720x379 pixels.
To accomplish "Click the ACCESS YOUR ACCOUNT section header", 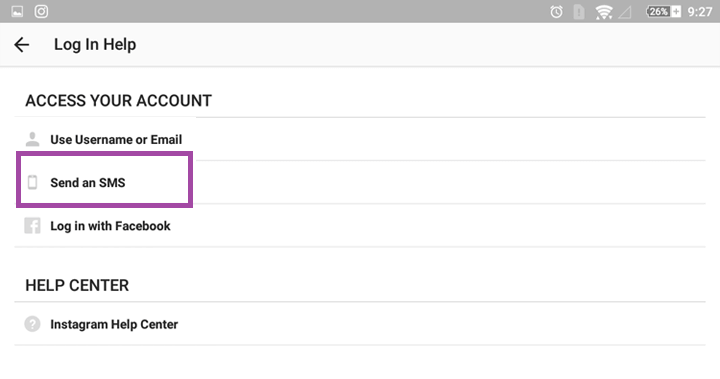I will [118, 101].
